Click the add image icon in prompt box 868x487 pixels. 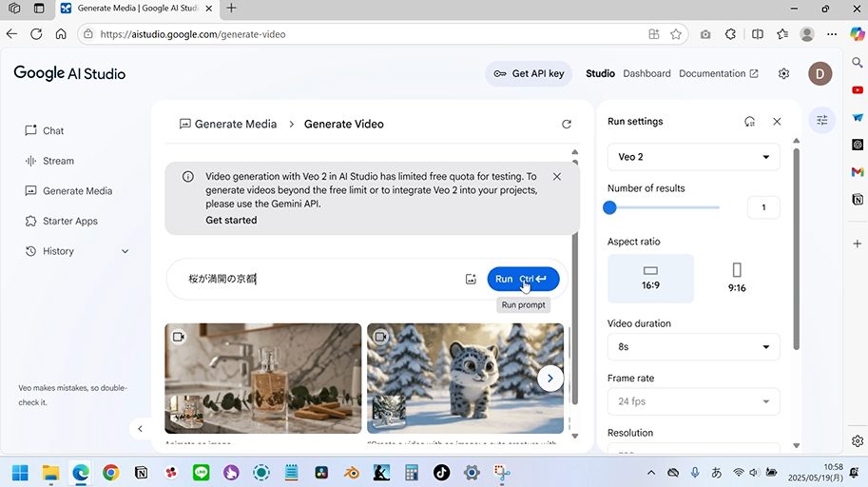[470, 279]
